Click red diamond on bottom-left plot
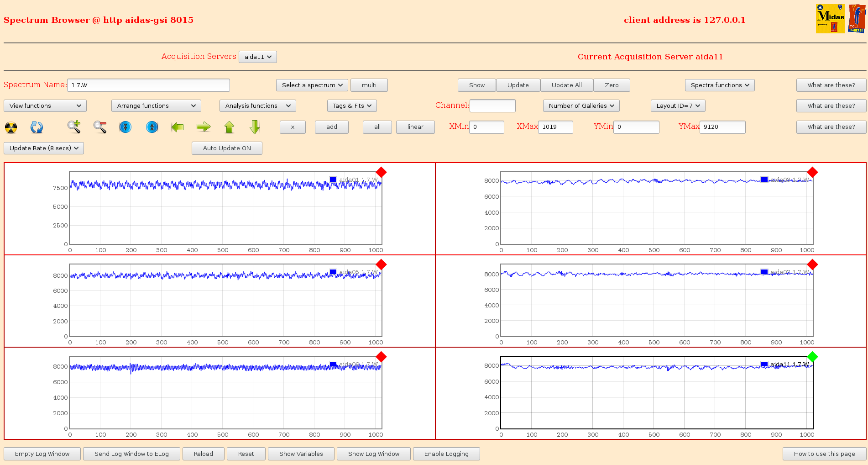This screenshot has height=465, width=868. (381, 357)
